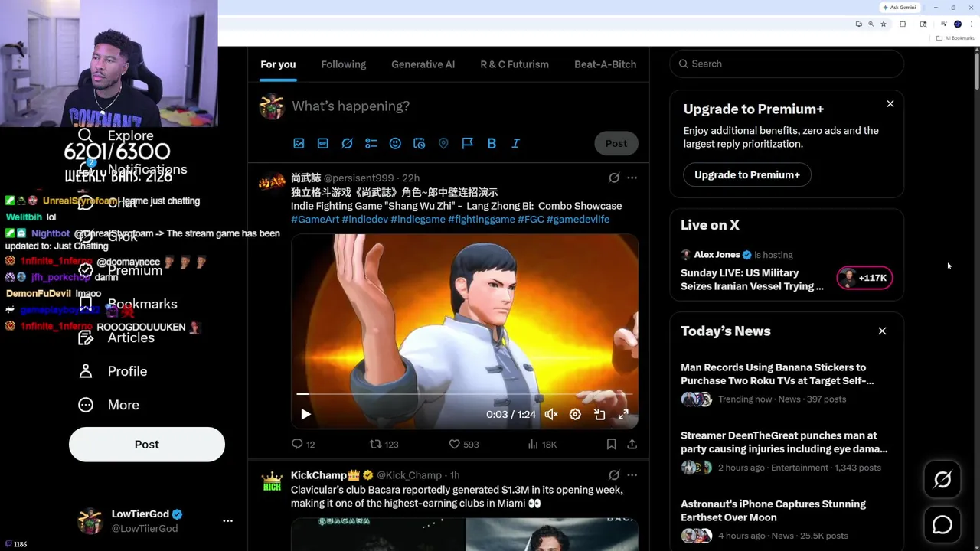Share the Shang Wu Zhi post

[632, 444]
